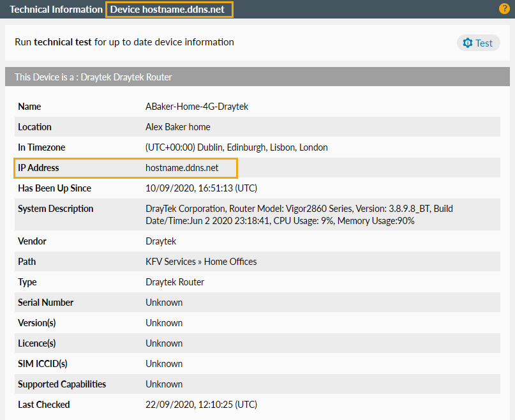This screenshot has height=420, width=515.
Task: Click the device name ABaker-Home-4G-Draytek
Action: point(197,107)
